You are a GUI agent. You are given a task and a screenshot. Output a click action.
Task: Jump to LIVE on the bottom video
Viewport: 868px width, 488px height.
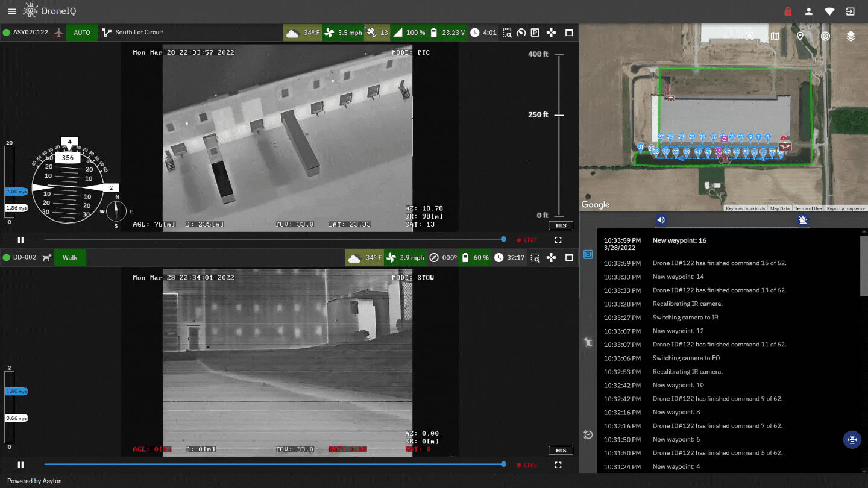pyautogui.click(x=527, y=465)
